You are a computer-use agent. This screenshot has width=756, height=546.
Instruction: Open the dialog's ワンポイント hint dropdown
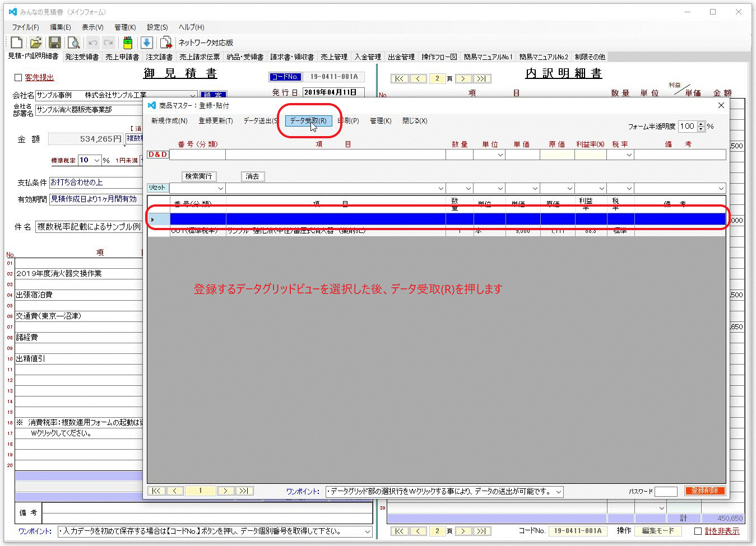[558, 492]
